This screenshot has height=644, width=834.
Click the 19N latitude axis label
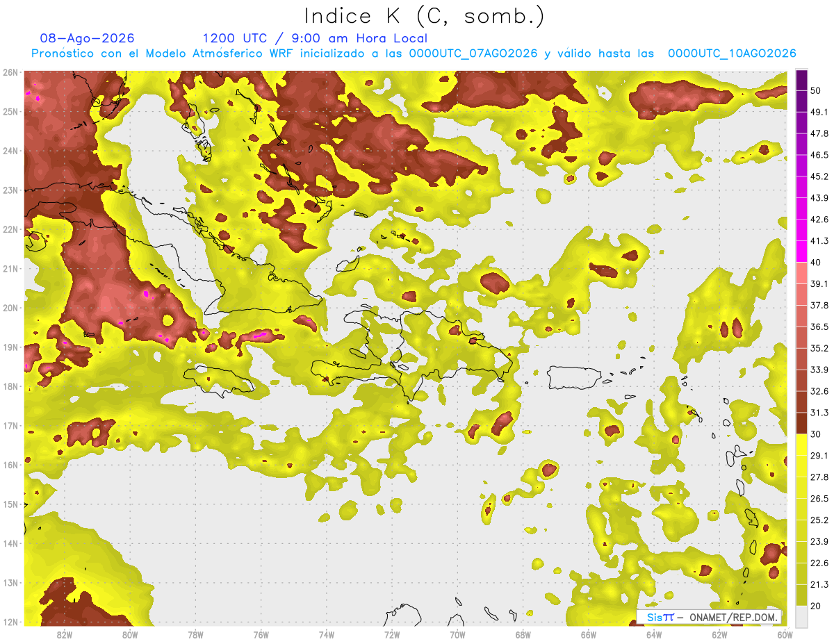(x=10, y=347)
